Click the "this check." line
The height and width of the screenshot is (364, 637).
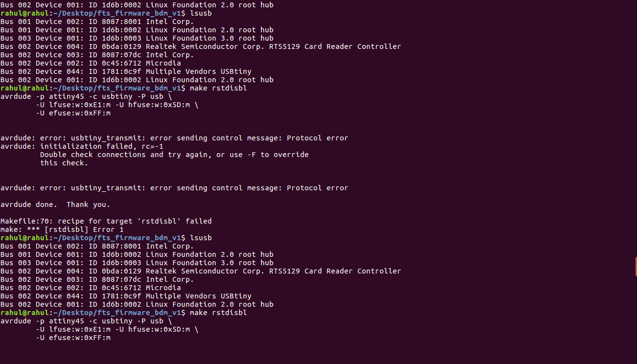pyautogui.click(x=64, y=163)
